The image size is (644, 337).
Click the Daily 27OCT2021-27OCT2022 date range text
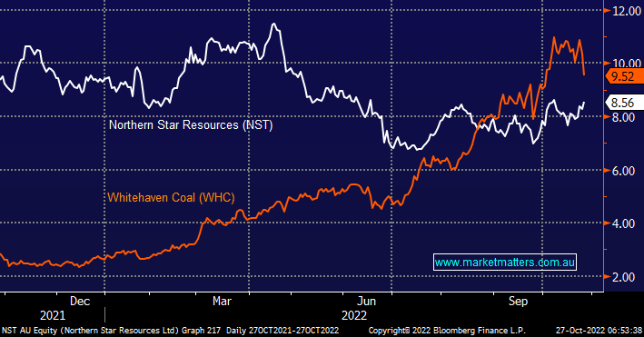click(x=283, y=331)
